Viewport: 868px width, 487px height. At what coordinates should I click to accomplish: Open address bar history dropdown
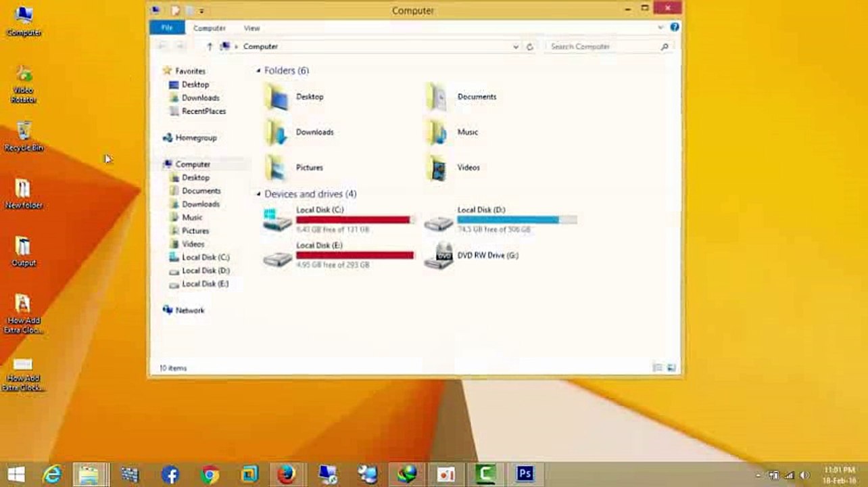[516, 47]
